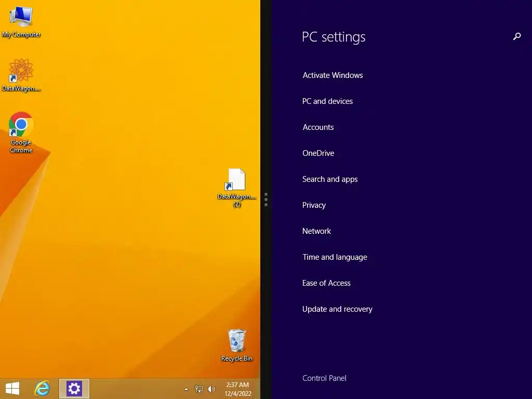The height and width of the screenshot is (399, 532).
Task: Open the My Computer desktop icon
Action: point(21,21)
